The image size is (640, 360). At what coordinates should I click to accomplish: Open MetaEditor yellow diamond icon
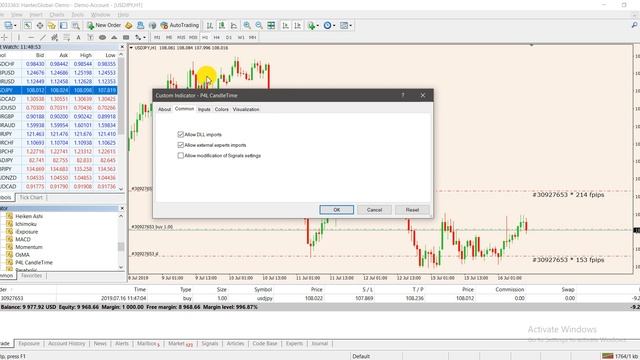pyautogui.click(x=129, y=25)
